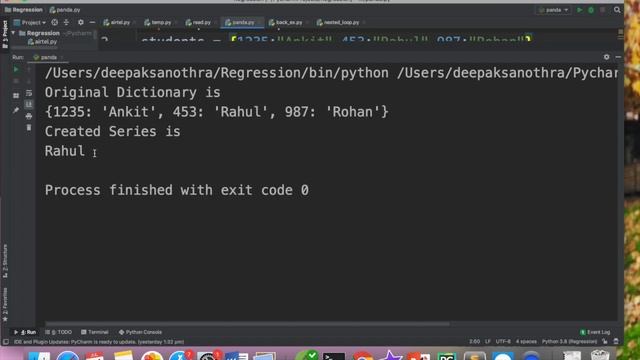Click the stop icon in Run panel sidebar
Viewport: 640px width, 360px height.
(16, 81)
